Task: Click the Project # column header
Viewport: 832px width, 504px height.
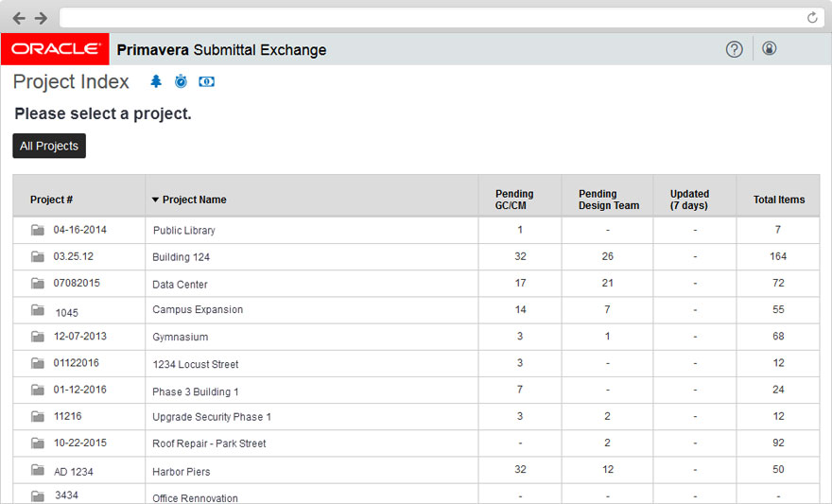Action: pyautogui.click(x=51, y=200)
